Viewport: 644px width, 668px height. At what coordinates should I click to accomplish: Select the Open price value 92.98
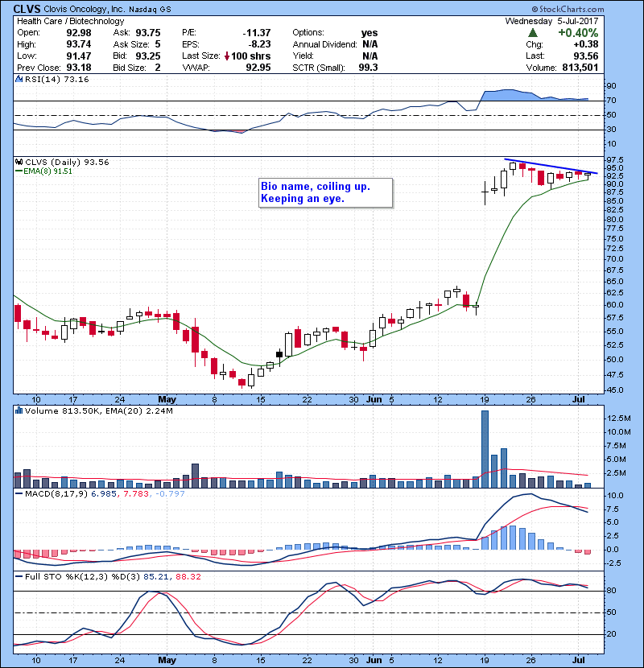click(x=79, y=33)
